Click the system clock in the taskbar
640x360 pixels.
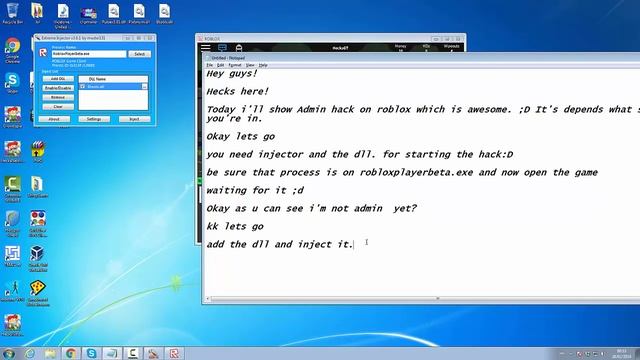(x=621, y=353)
